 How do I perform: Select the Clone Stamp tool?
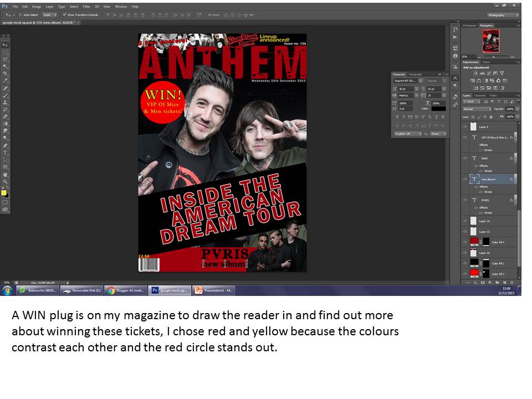5,103
